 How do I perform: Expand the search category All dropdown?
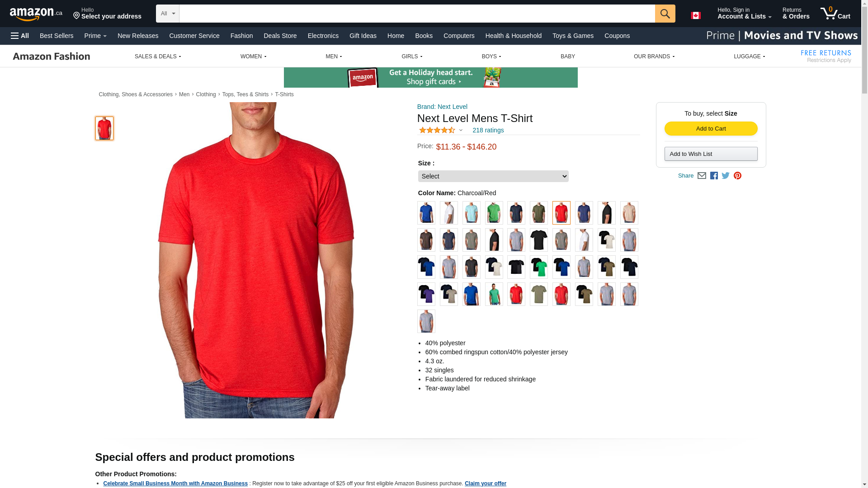click(x=168, y=14)
